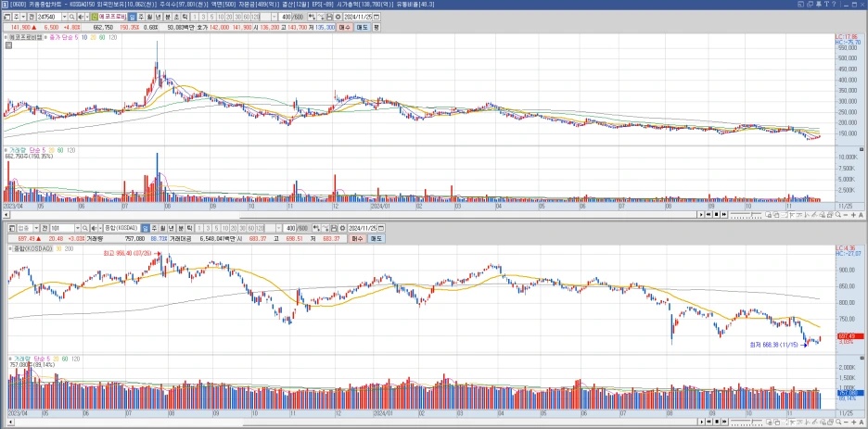The width and height of the screenshot is (868, 429).
Task: Click the fast-forward button under the upper chart
Action: click(x=724, y=215)
